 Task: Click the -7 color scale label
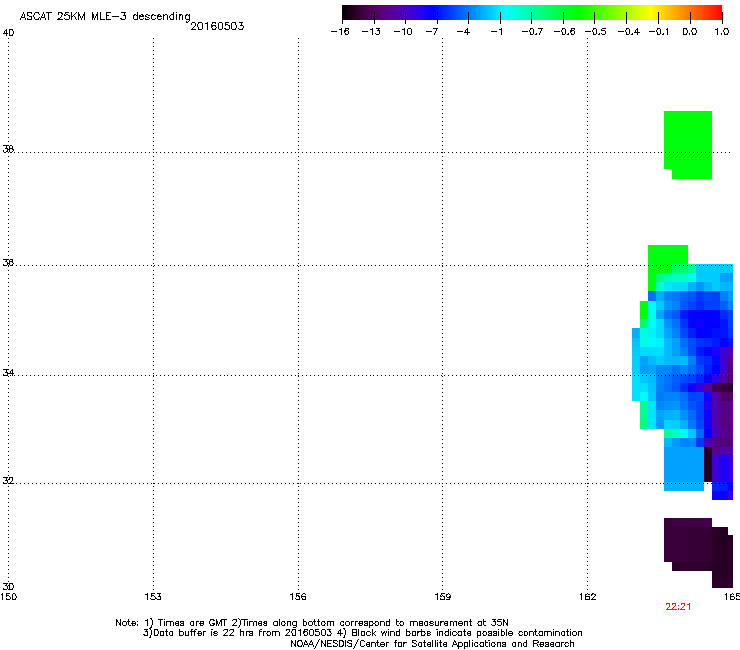(431, 32)
